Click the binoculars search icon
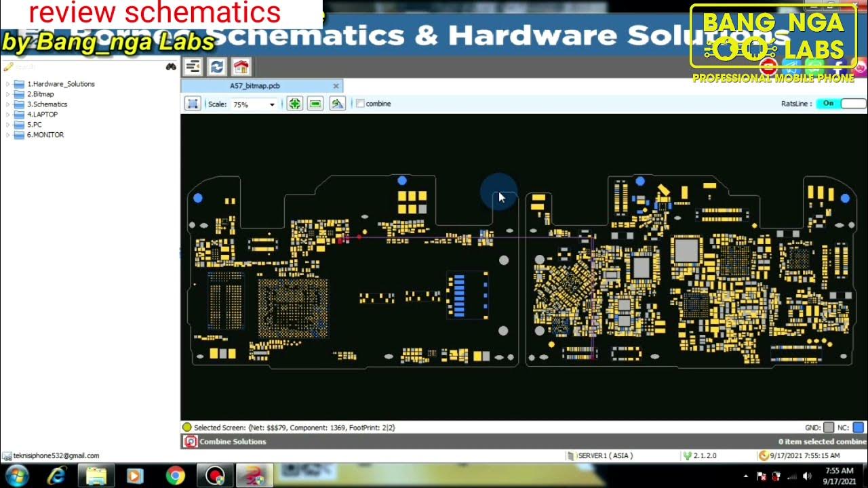The width and height of the screenshot is (868, 488). pyautogui.click(x=171, y=66)
